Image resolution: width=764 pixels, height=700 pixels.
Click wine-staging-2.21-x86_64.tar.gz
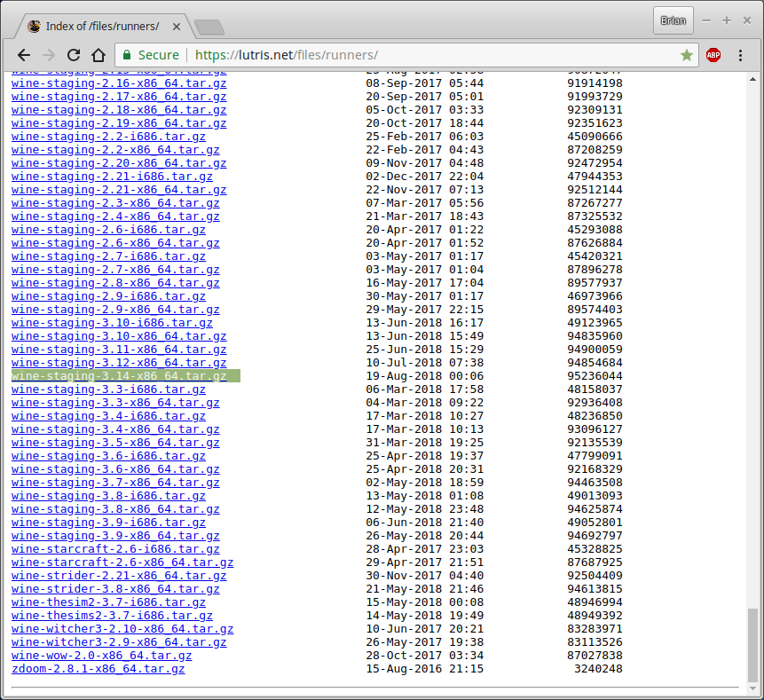coord(119,190)
